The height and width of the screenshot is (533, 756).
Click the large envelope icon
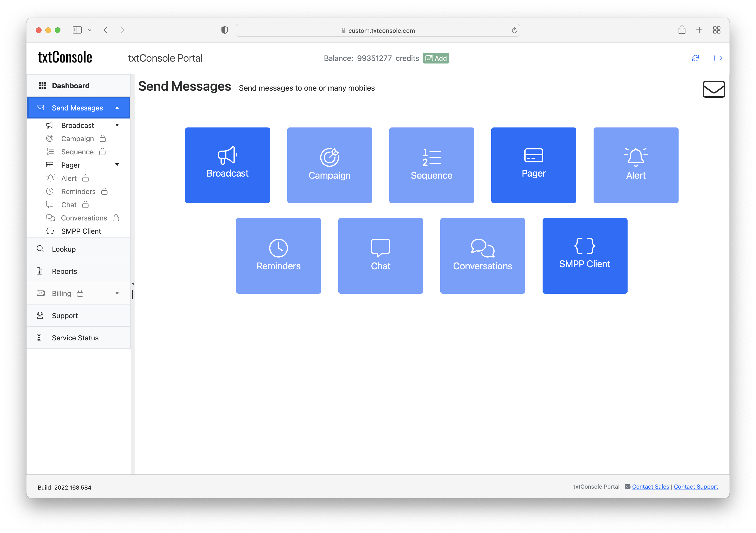coord(714,89)
